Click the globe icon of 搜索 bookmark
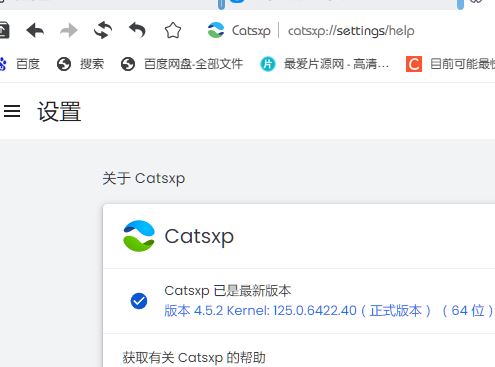495x367 pixels. pos(64,64)
